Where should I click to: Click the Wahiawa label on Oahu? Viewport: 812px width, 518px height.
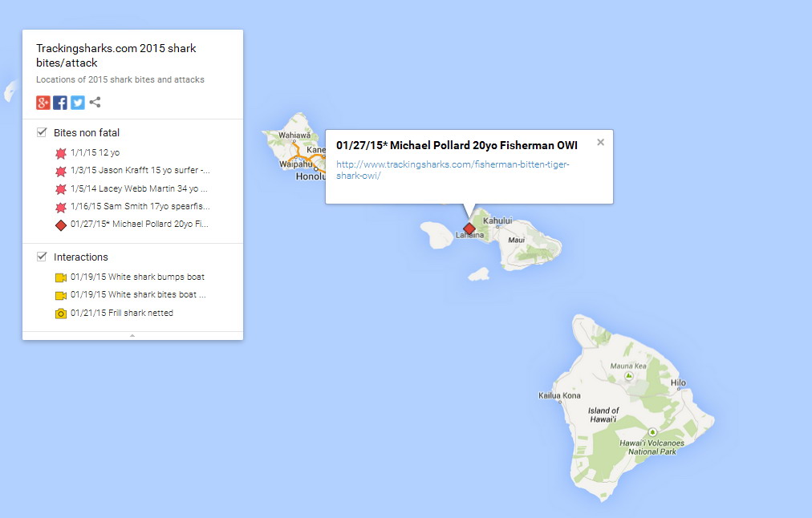294,135
